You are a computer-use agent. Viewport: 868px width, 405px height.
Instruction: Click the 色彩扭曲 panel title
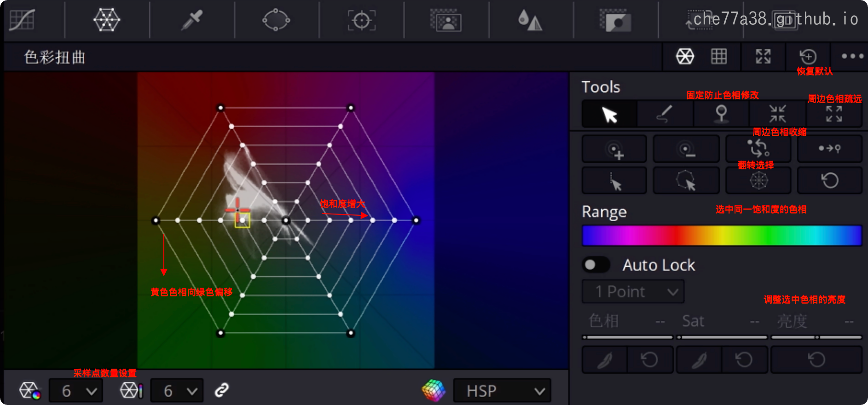[x=54, y=57]
